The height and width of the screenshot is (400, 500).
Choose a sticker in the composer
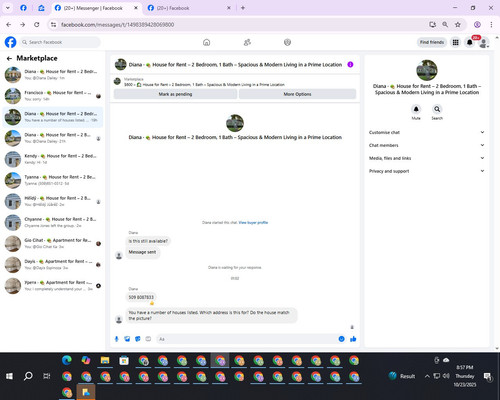[138, 339]
